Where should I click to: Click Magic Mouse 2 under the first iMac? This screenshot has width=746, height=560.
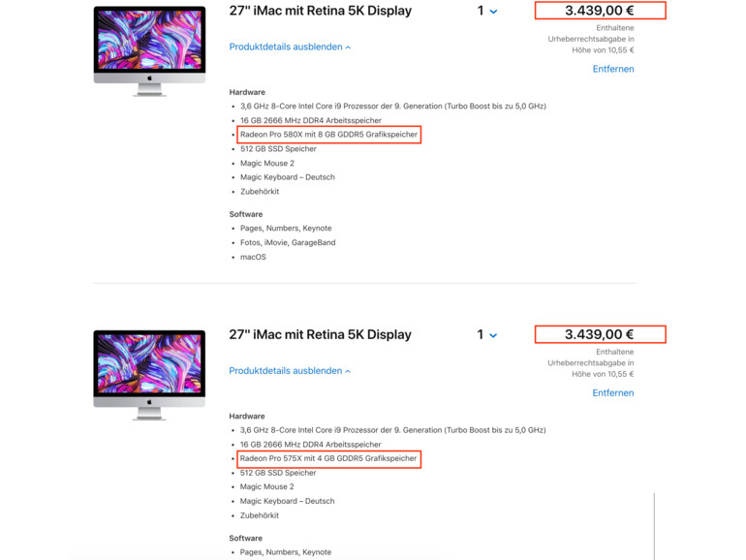coord(267,164)
